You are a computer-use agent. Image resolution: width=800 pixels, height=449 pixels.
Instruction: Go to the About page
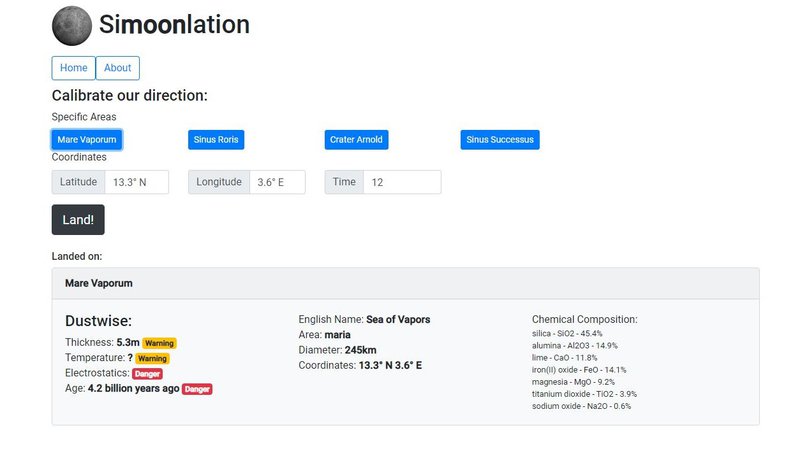(117, 68)
